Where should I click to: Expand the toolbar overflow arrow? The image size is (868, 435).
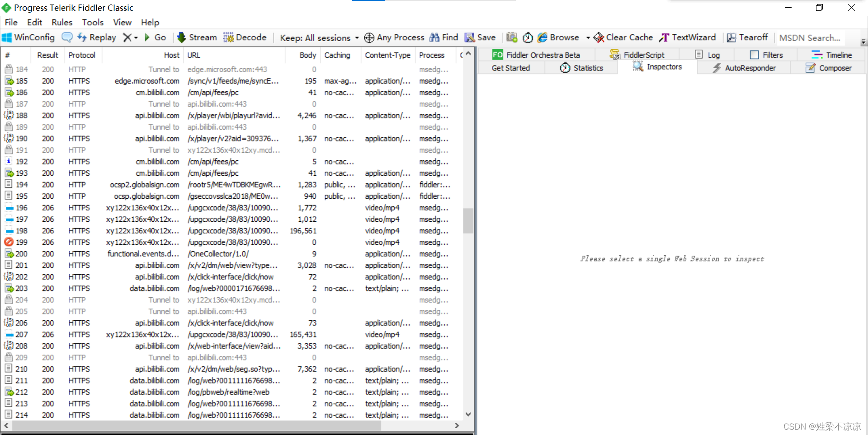[863, 42]
